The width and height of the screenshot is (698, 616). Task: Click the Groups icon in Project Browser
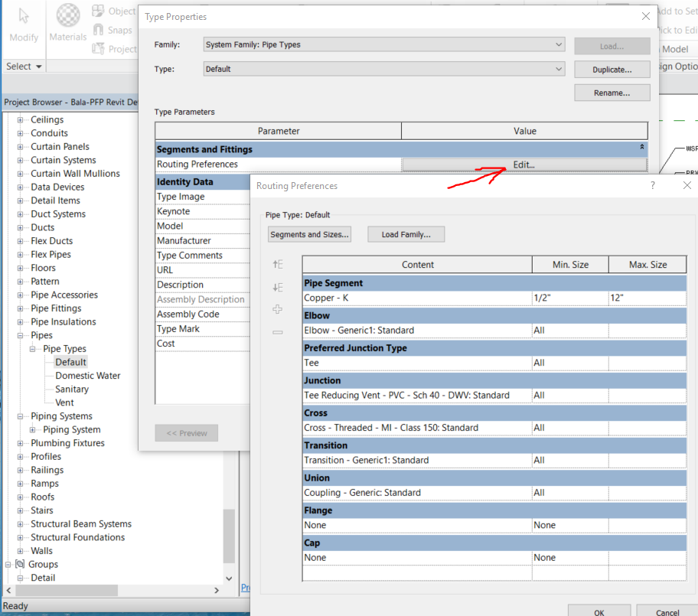(20, 564)
